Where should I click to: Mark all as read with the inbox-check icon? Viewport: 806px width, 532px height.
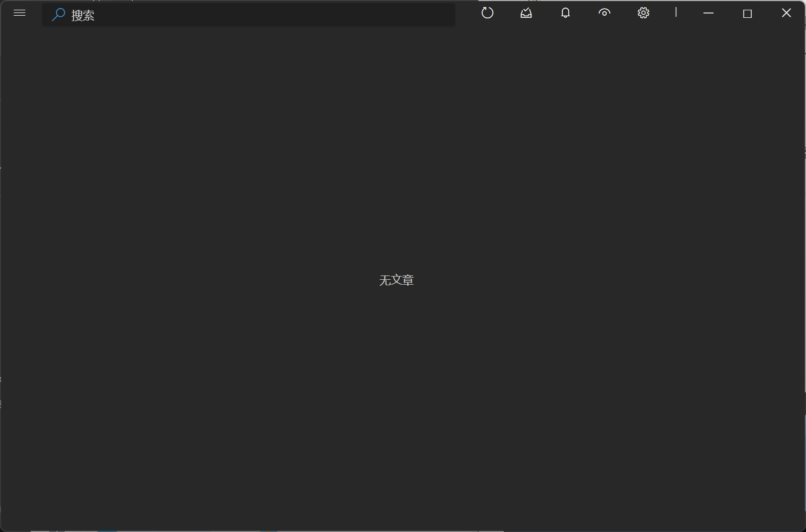526,13
